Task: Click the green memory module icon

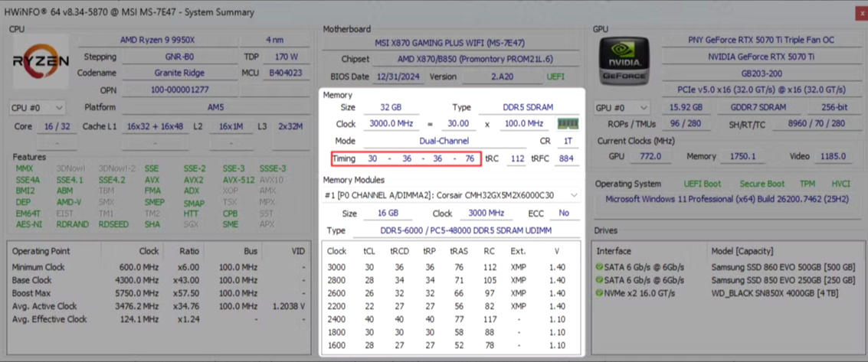Action: (568, 123)
